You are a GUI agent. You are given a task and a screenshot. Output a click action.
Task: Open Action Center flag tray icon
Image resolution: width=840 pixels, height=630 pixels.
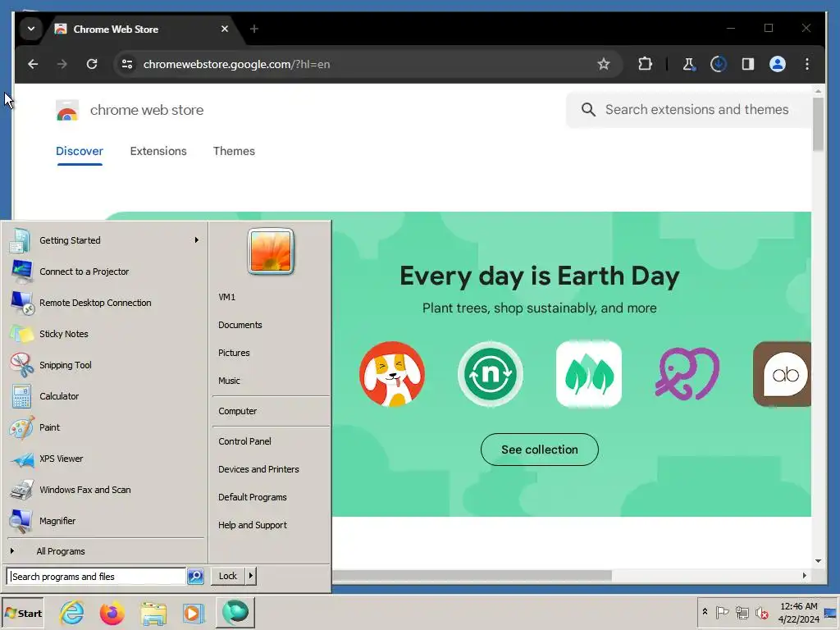[722, 612]
